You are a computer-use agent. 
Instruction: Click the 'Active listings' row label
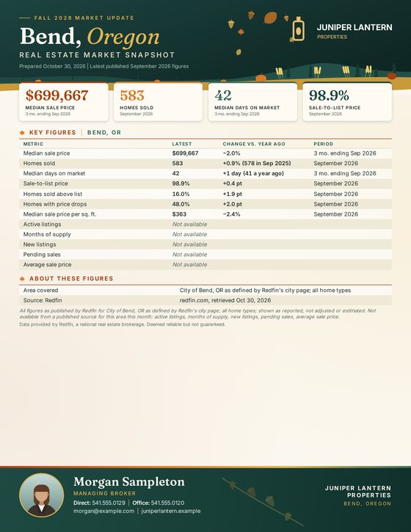[42, 225]
